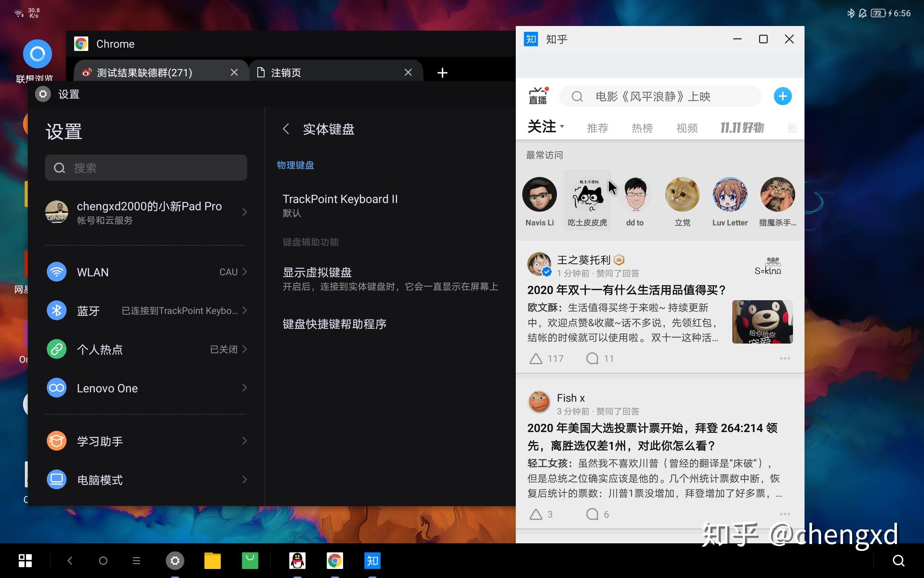924x578 pixels.
Task: Open the Kumamon thumbnail image in post
Action: click(762, 322)
